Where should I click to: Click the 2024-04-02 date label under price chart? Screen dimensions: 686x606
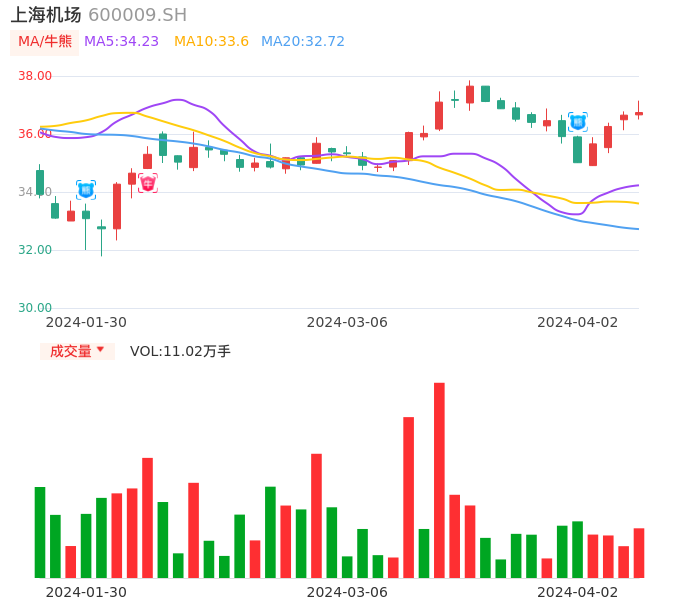pyautogui.click(x=578, y=322)
